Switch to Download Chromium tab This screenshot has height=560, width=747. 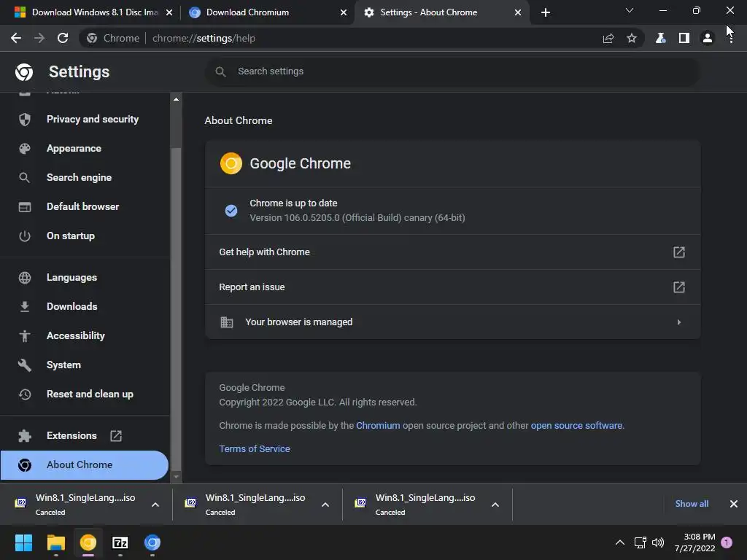(x=266, y=12)
